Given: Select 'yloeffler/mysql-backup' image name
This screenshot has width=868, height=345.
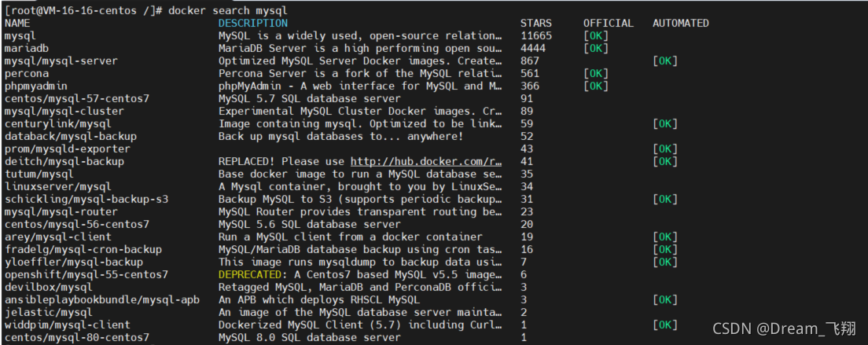Looking at the screenshot, I should [73, 262].
